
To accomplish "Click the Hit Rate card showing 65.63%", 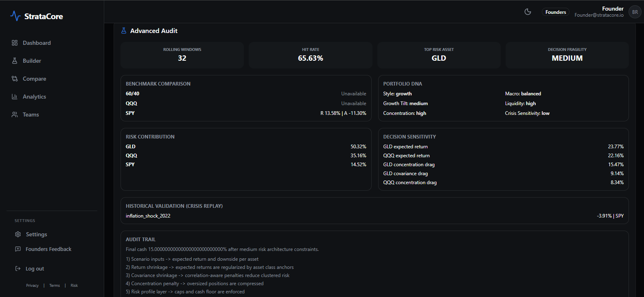I will tap(311, 55).
